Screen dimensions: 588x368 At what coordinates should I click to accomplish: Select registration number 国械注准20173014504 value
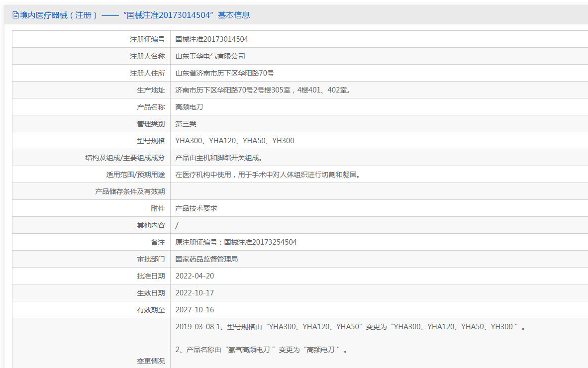[211, 39]
